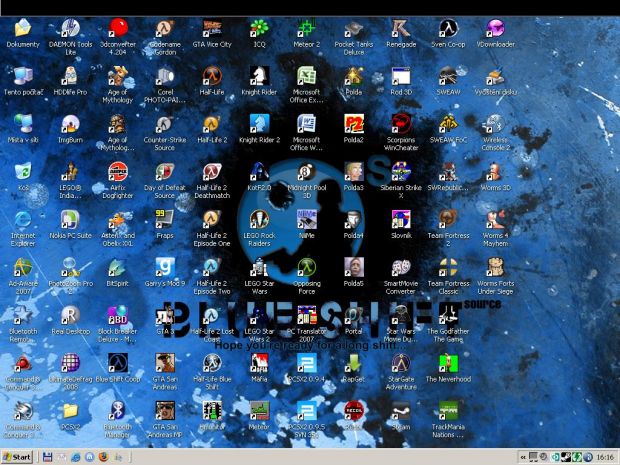Launch ImgBurn shortcut
This screenshot has width=620, height=465.
click(70, 124)
